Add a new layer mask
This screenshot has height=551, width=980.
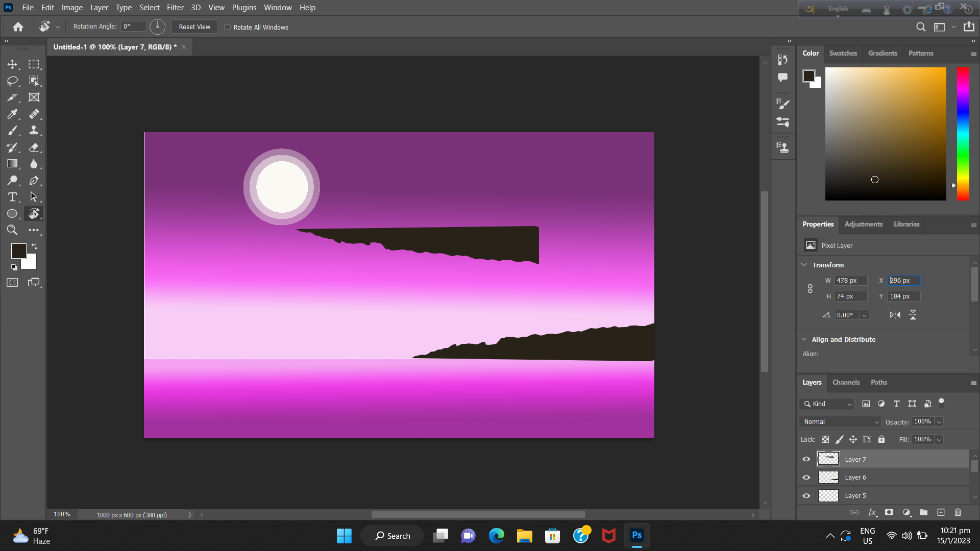(889, 512)
